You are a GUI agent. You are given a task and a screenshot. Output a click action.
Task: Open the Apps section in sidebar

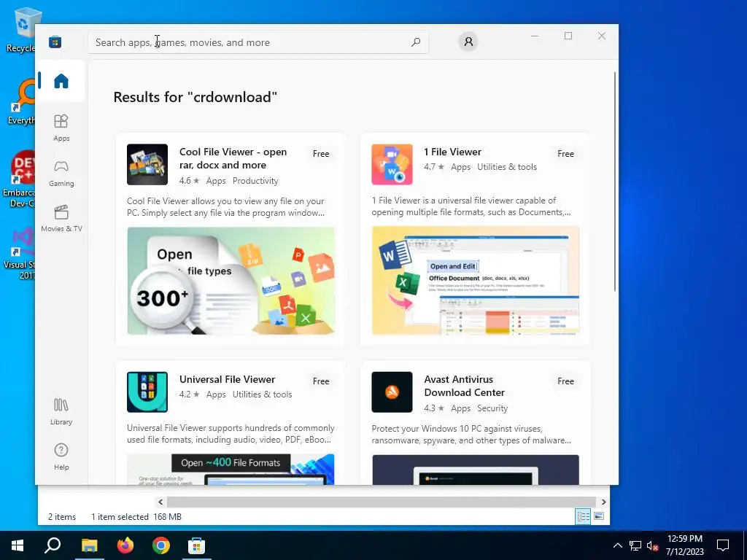61,128
